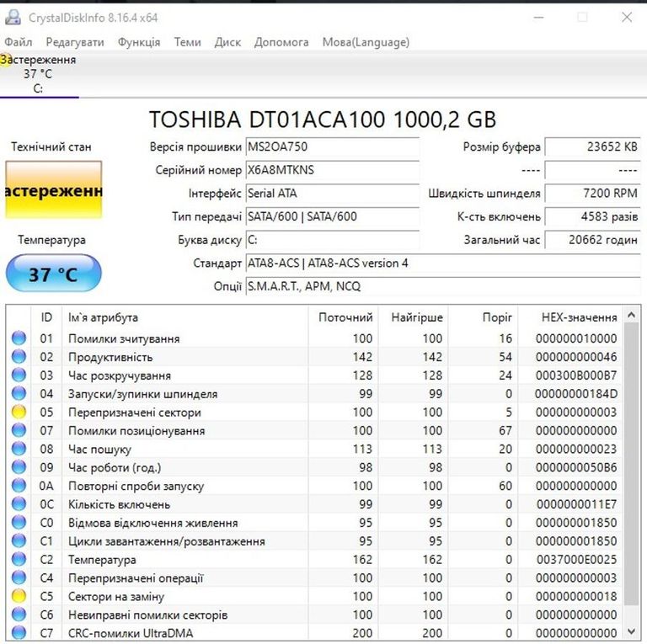
Task: Click the attribute list scroll down arrow
Action: pos(631,631)
